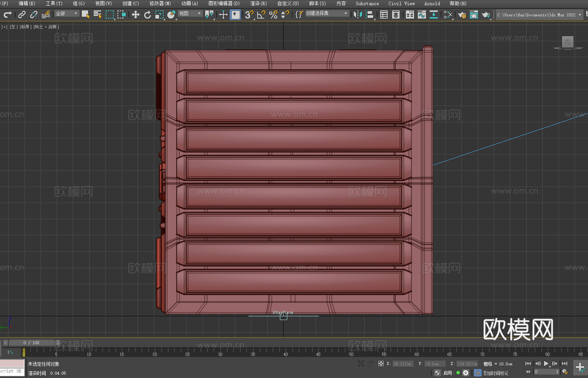Click the ViewCube 左 face
588x378 pixels.
pos(568,42)
